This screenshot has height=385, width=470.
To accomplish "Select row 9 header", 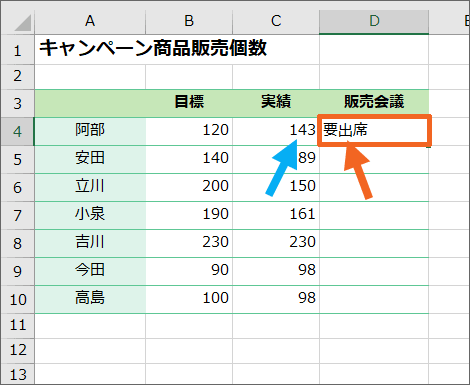I will 17,271.
